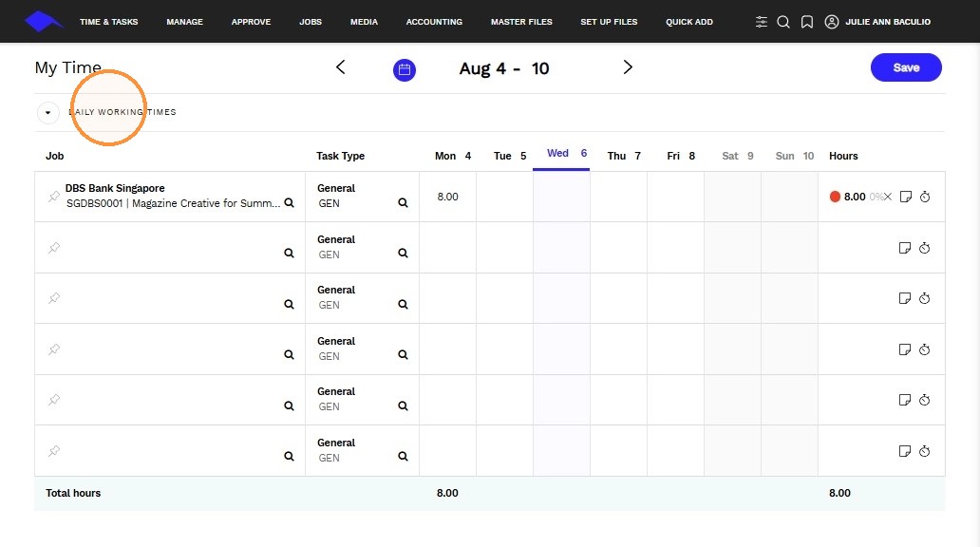Image resolution: width=980 pixels, height=547 pixels.
Task: Delete the DBS Bank row using X icon
Action: coord(888,197)
